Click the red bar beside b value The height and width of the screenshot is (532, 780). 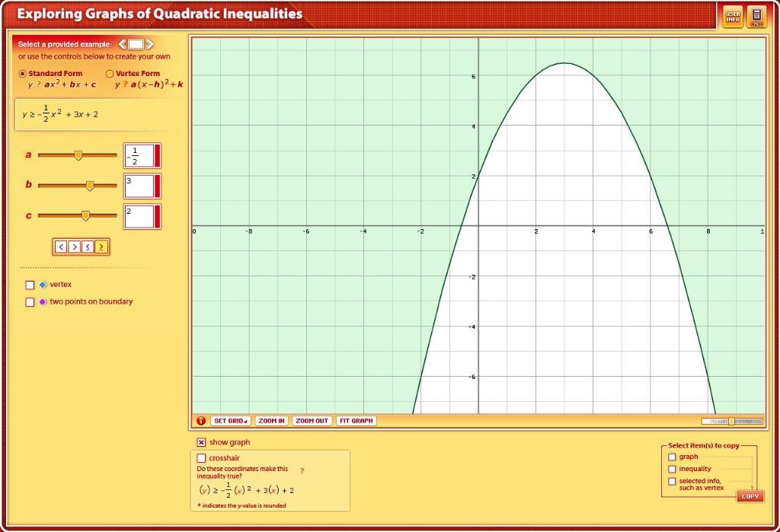click(157, 186)
